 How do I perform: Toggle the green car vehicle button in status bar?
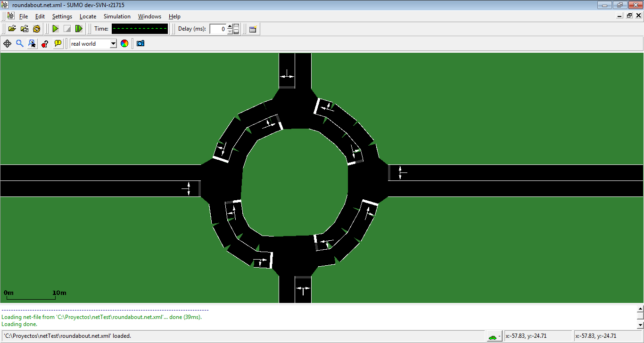[x=494, y=336]
